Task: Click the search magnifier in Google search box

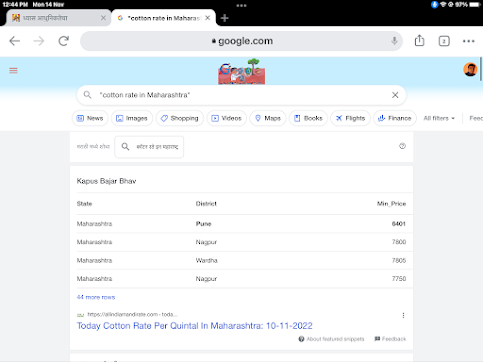Action: tap(87, 95)
